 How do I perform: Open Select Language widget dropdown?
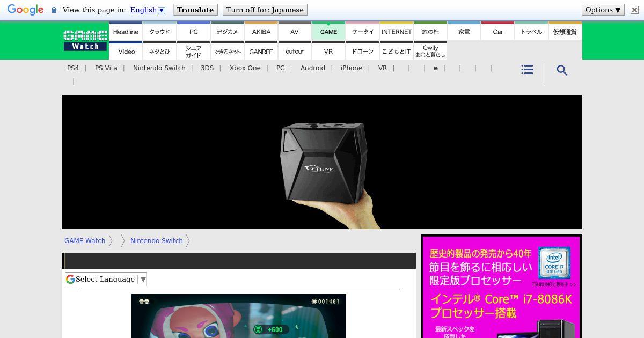pyautogui.click(x=106, y=279)
